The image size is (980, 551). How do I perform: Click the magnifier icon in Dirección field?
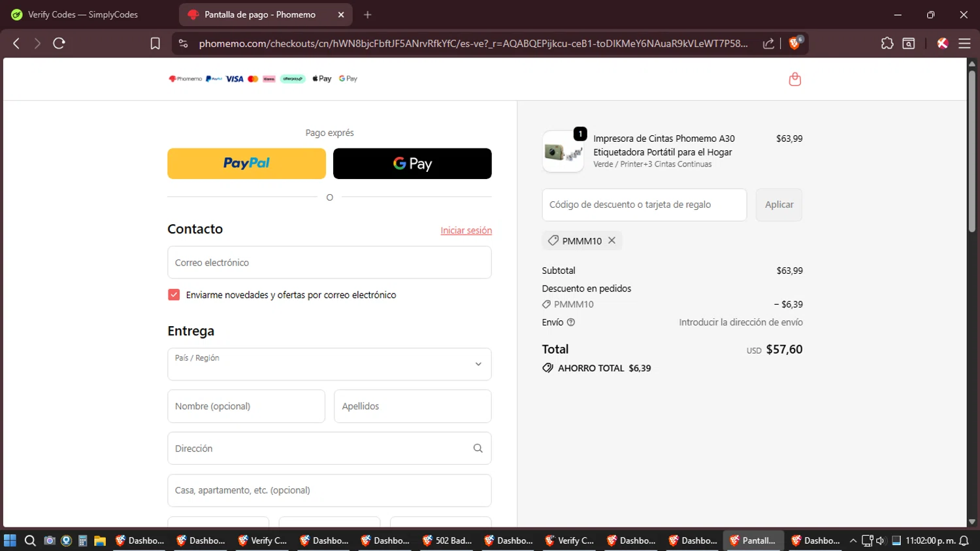[478, 448]
